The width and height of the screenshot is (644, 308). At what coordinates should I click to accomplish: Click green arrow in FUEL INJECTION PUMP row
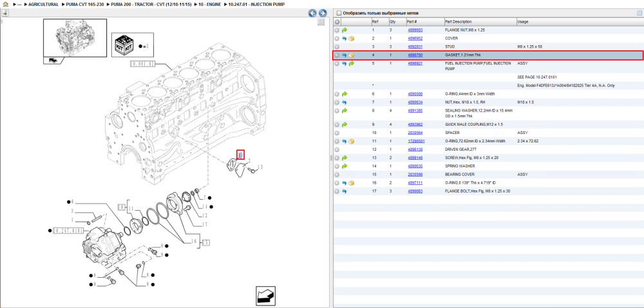pos(351,64)
